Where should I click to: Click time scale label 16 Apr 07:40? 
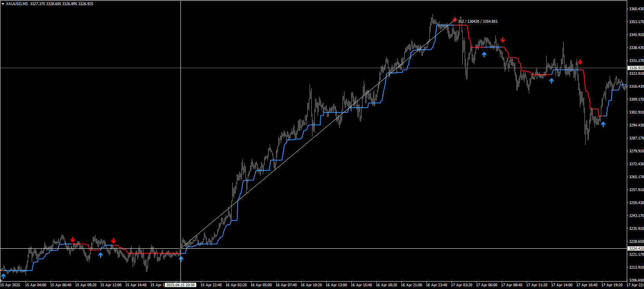coord(286,285)
